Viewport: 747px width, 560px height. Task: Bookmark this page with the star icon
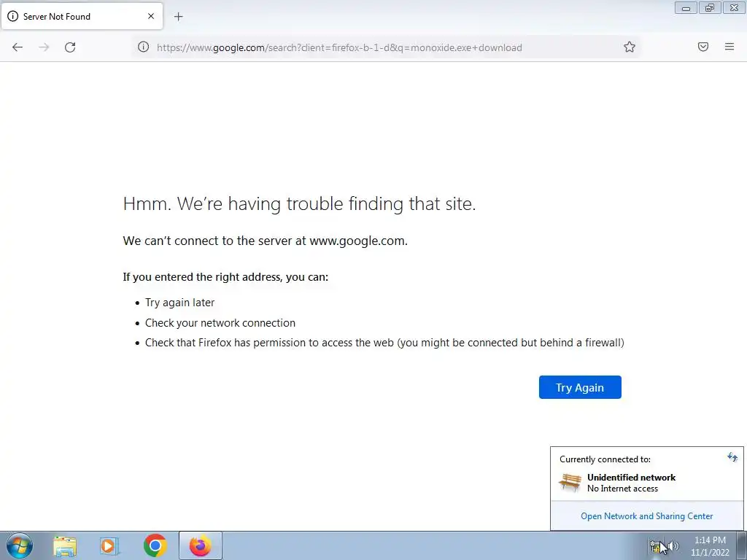[630, 47]
